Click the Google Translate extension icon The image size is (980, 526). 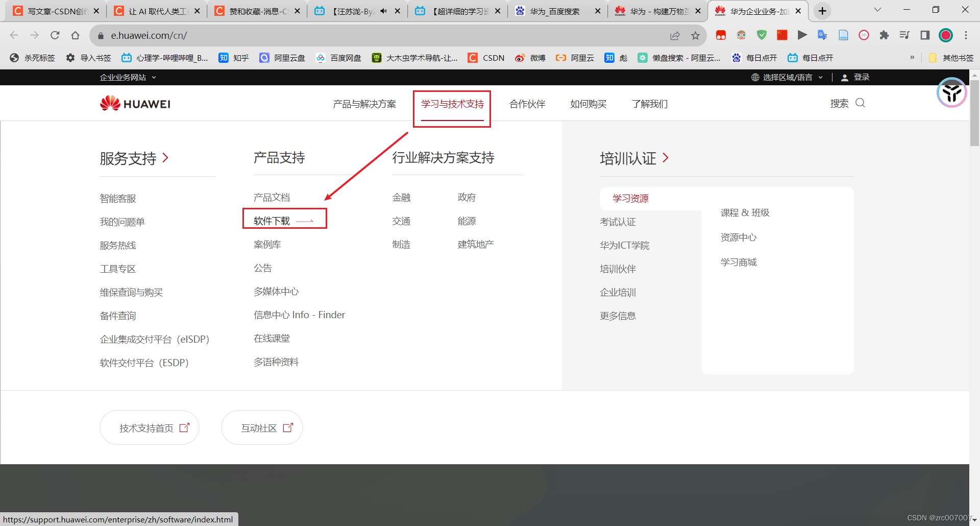pos(822,35)
